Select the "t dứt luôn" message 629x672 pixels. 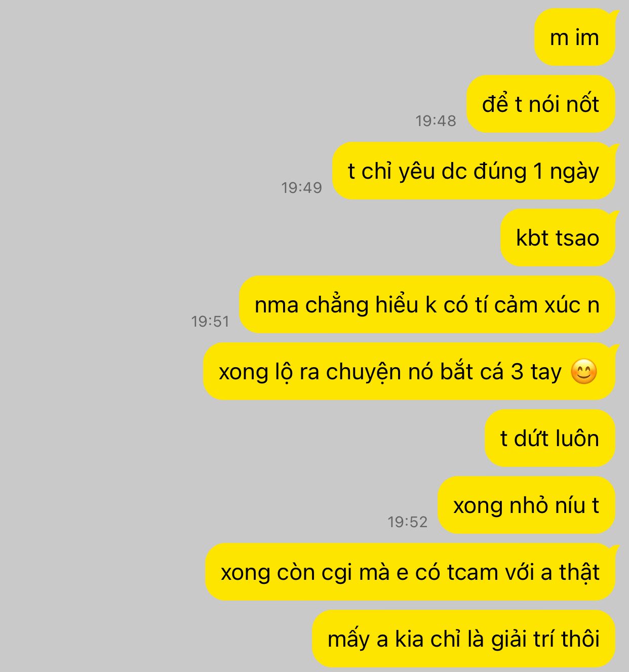point(550,438)
